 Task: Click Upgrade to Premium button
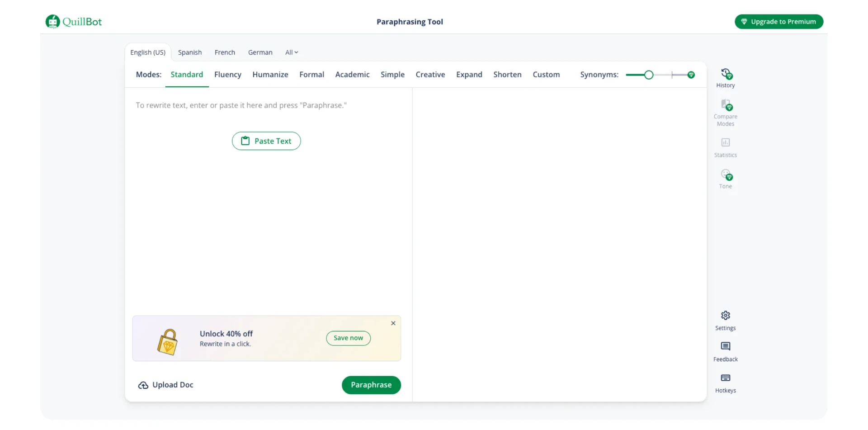click(x=779, y=22)
